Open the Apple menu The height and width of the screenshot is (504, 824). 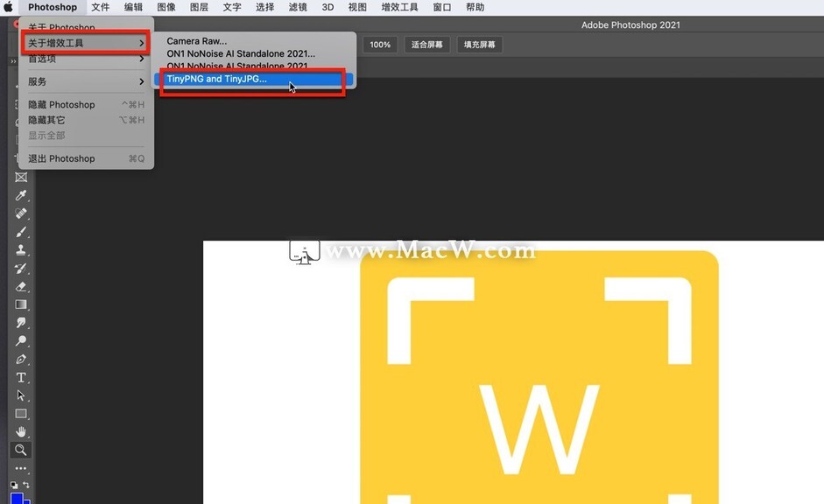pyautogui.click(x=9, y=7)
